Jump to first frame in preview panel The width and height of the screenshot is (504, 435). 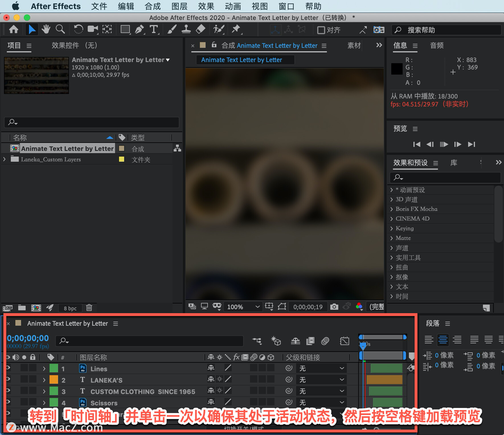coord(417,144)
